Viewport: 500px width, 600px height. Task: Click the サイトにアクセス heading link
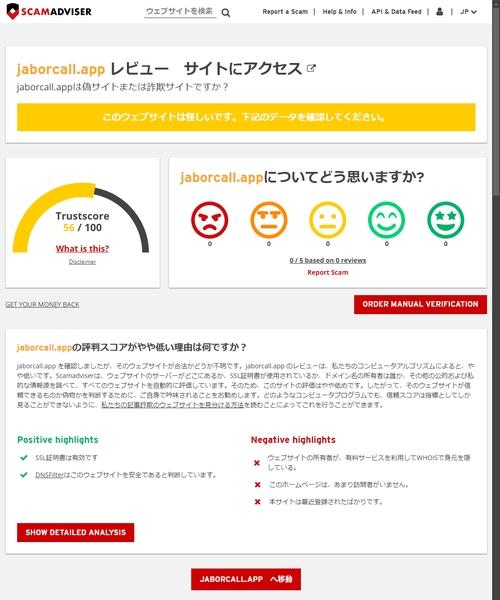[243, 69]
